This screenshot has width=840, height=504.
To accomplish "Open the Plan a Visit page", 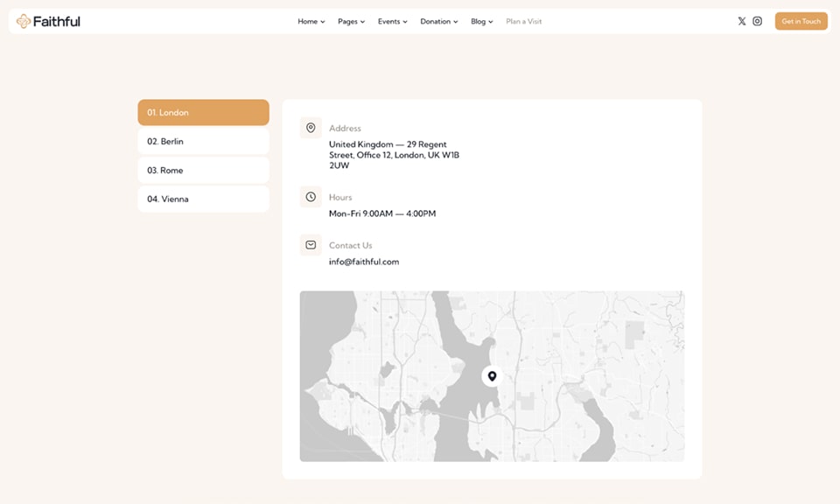I will (523, 21).
